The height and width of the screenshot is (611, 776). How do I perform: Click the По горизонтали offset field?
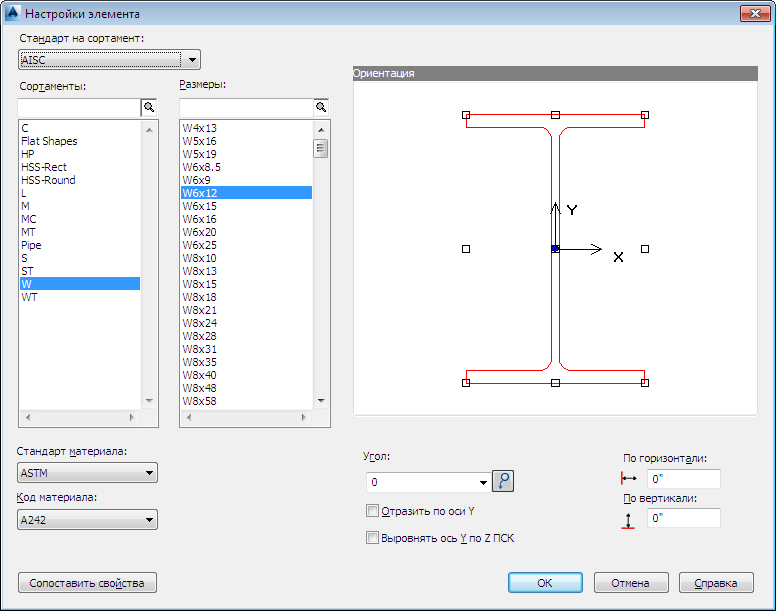point(683,478)
